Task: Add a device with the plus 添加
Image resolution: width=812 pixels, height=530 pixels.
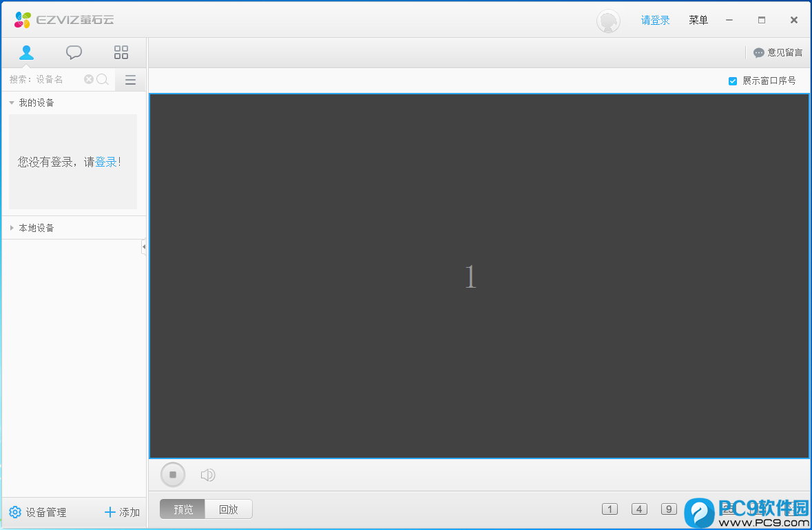Action: pos(122,512)
